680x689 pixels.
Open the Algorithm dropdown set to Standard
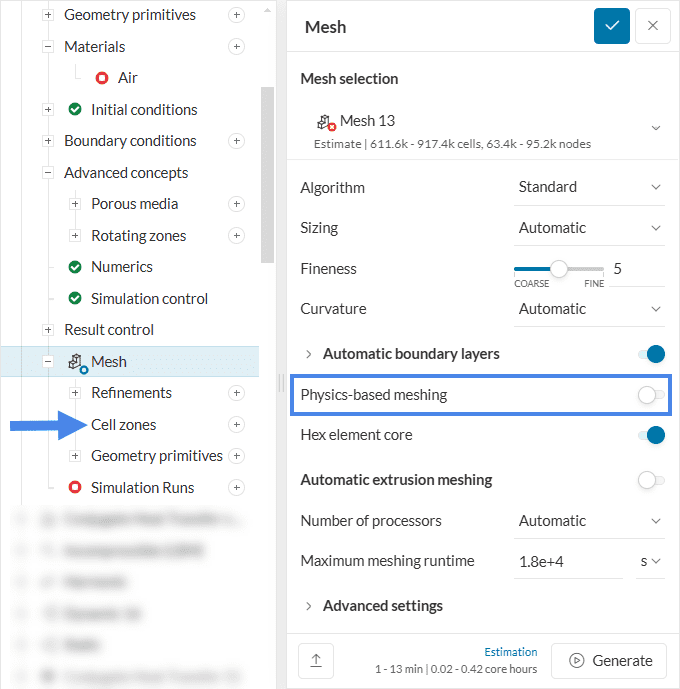tap(589, 187)
